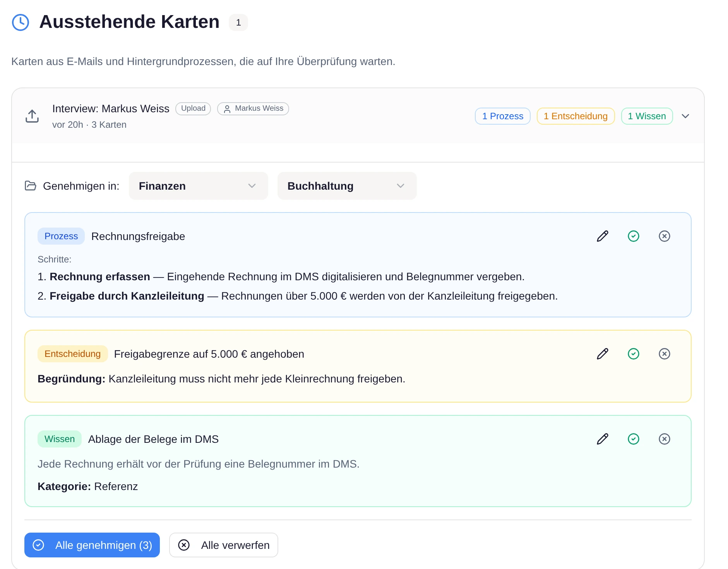The image size is (728, 569).
Task: Approve the Freigabegrenze decision card
Action: pos(634,354)
